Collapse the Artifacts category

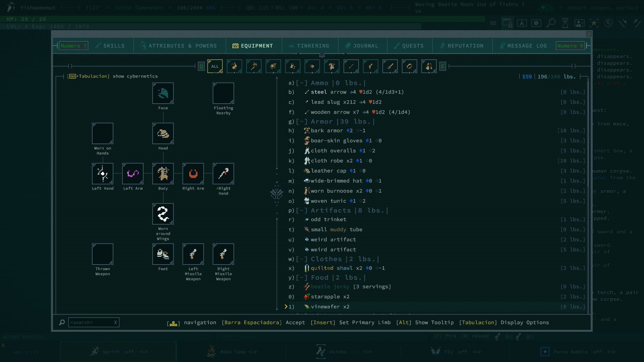302,210
